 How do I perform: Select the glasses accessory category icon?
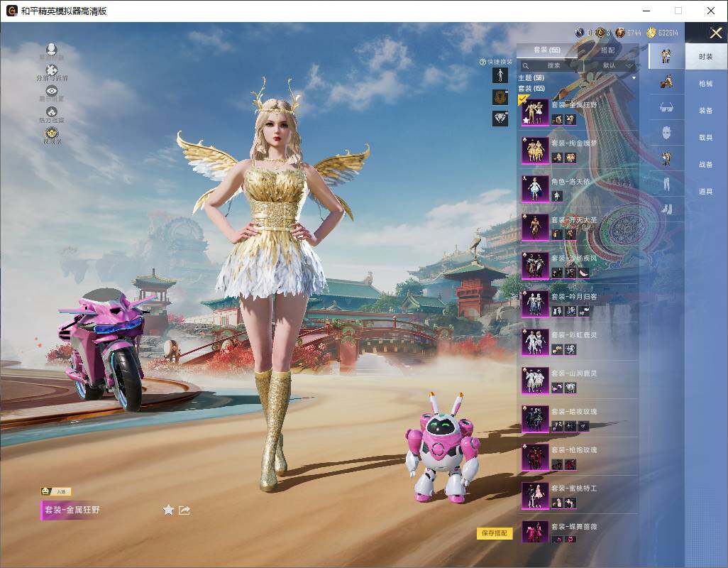tap(666, 108)
